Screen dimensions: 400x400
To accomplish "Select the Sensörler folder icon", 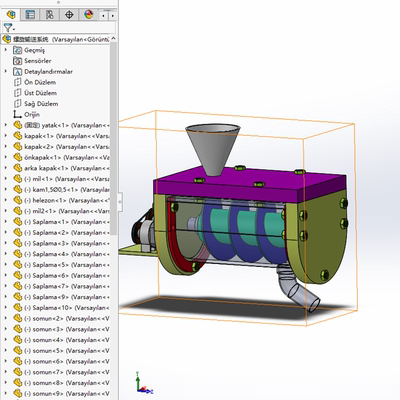I will click(17, 61).
